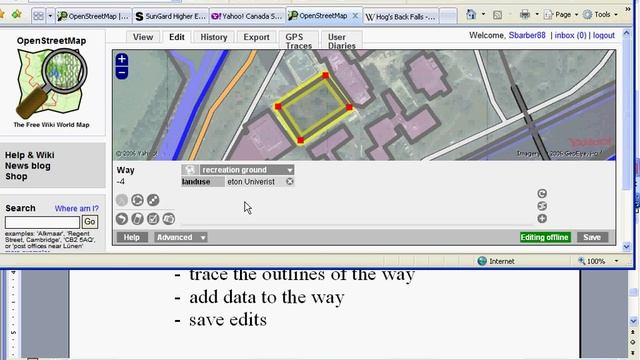Save the map edits
The height and width of the screenshot is (360, 640).
pos(592,237)
